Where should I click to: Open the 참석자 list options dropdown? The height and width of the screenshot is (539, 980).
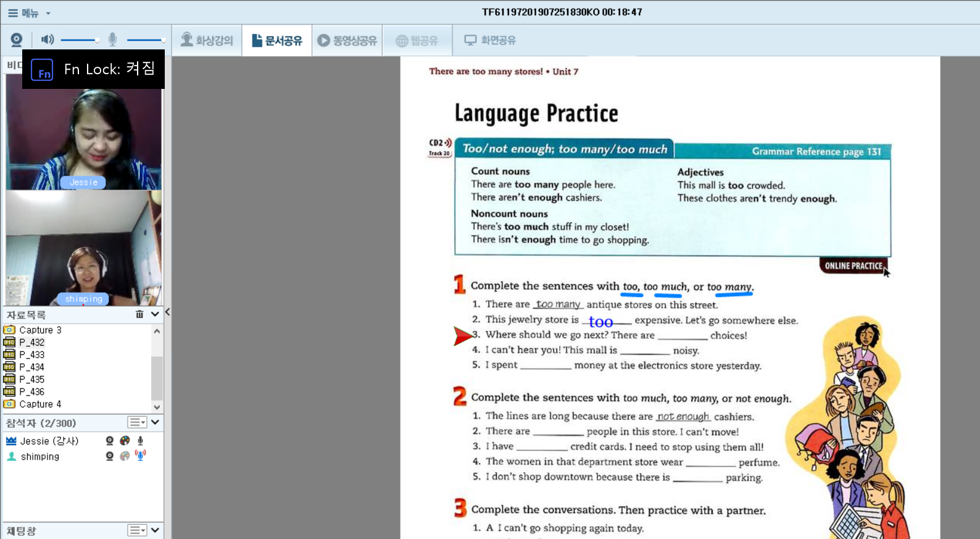pos(137,422)
